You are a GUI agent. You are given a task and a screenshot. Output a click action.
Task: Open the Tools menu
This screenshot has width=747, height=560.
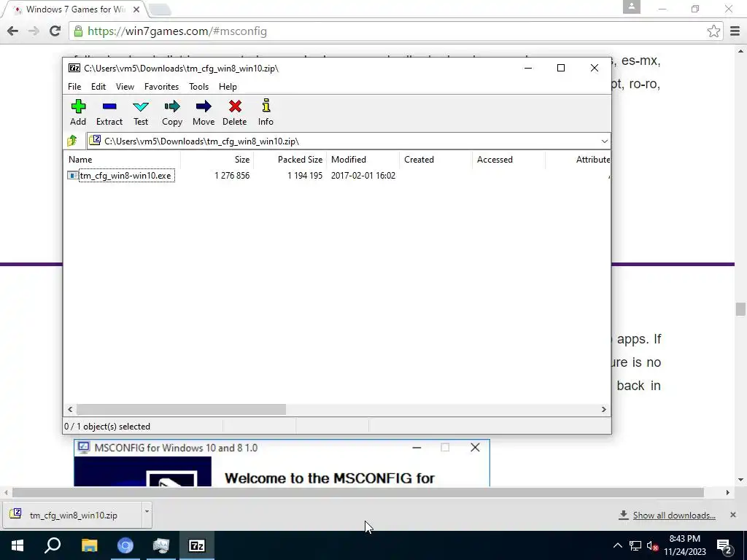coord(198,87)
